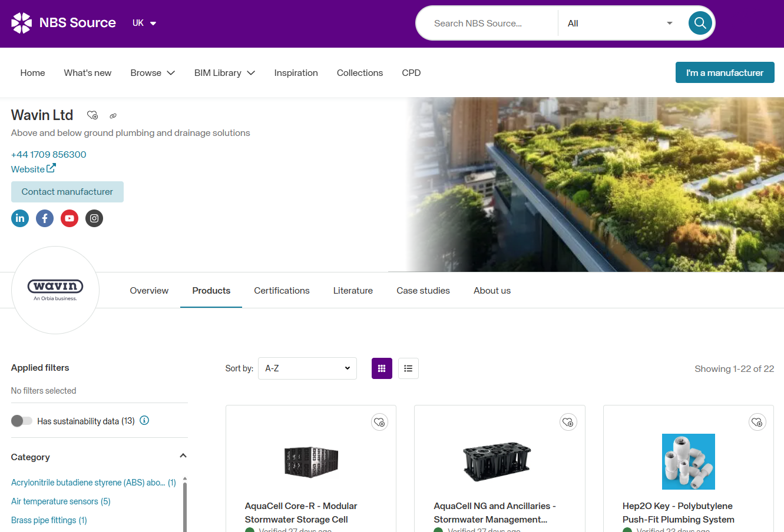The height and width of the screenshot is (532, 784).
Task: Click the Wavin company logo
Action: click(55, 290)
